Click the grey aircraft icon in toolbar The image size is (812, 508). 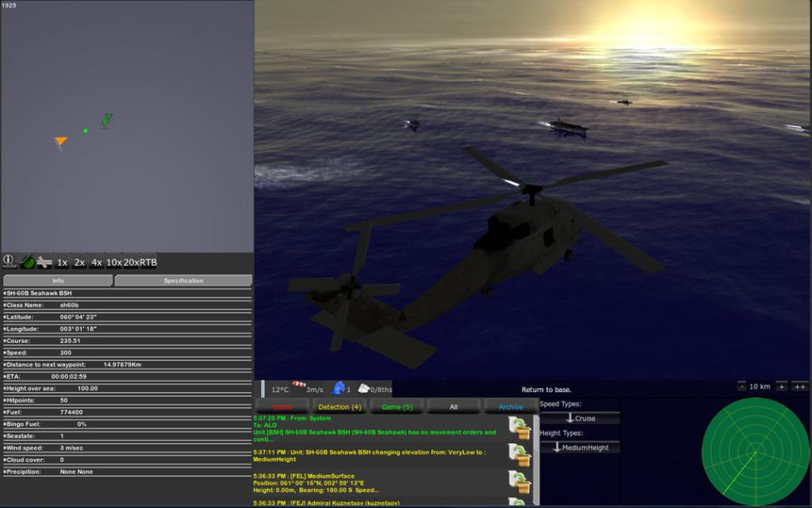[44, 261]
